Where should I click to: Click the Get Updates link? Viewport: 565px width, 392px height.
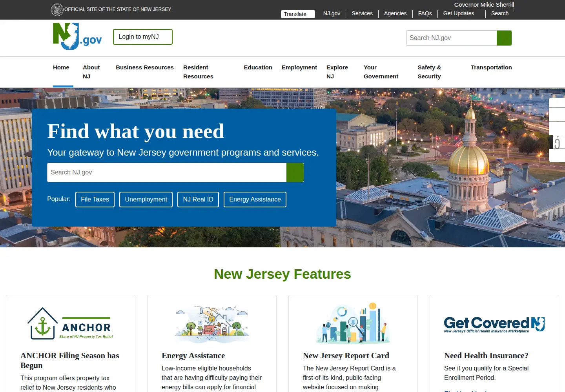click(x=459, y=13)
